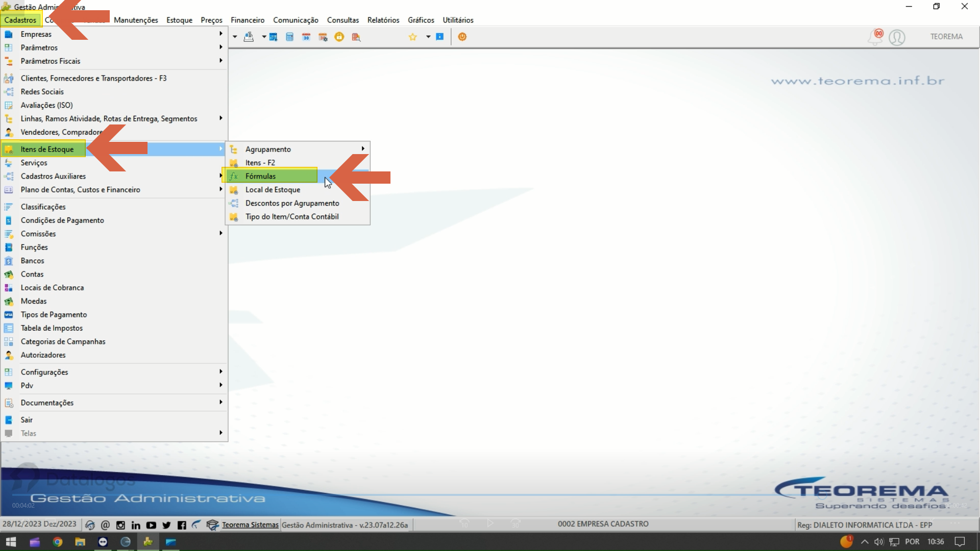Expand the Empresas submenu
The image size is (980, 551).
click(221, 34)
